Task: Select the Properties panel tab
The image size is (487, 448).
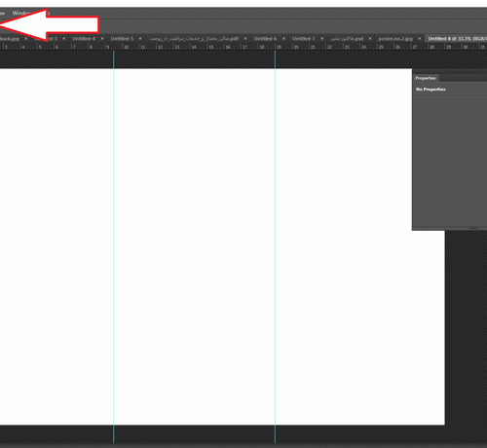Action: tap(426, 78)
